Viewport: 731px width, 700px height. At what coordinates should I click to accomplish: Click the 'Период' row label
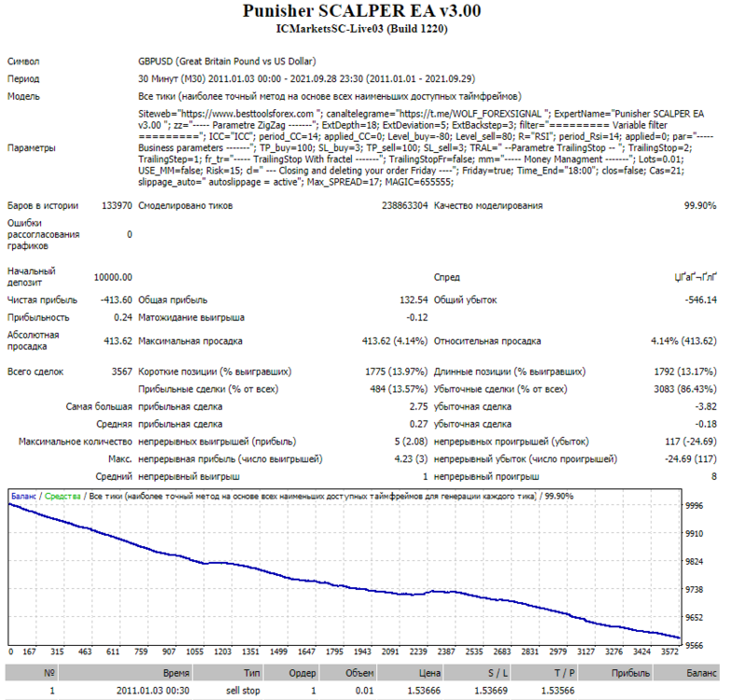23,78
